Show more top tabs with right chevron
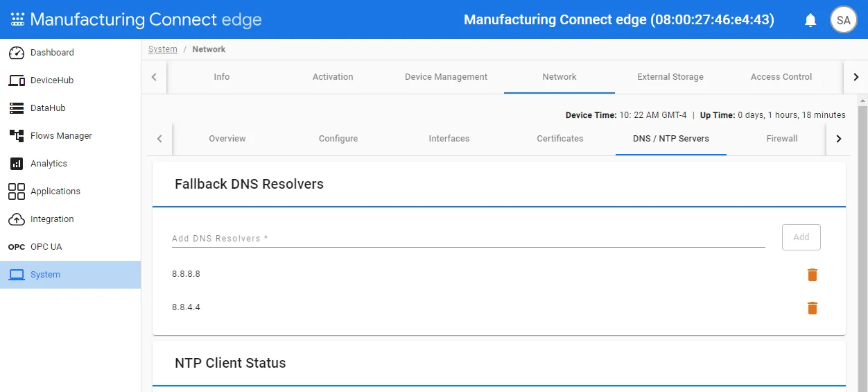The image size is (868, 392). pyautogui.click(x=856, y=77)
